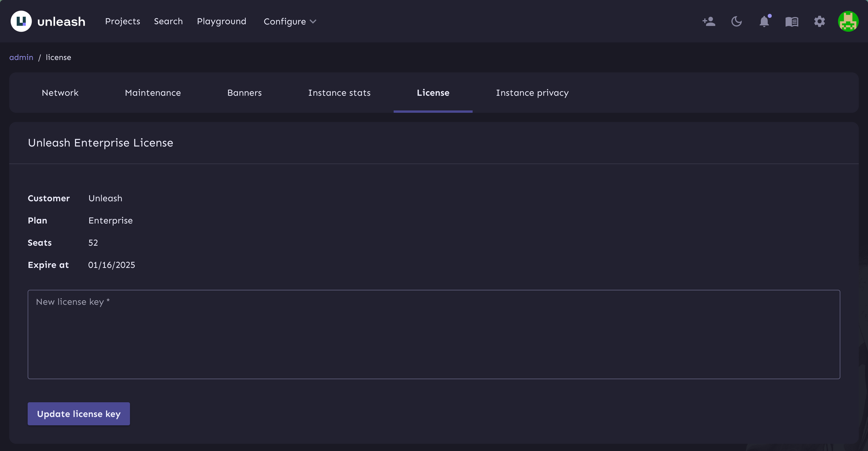Switch to Instance privacy tab

[x=532, y=93]
